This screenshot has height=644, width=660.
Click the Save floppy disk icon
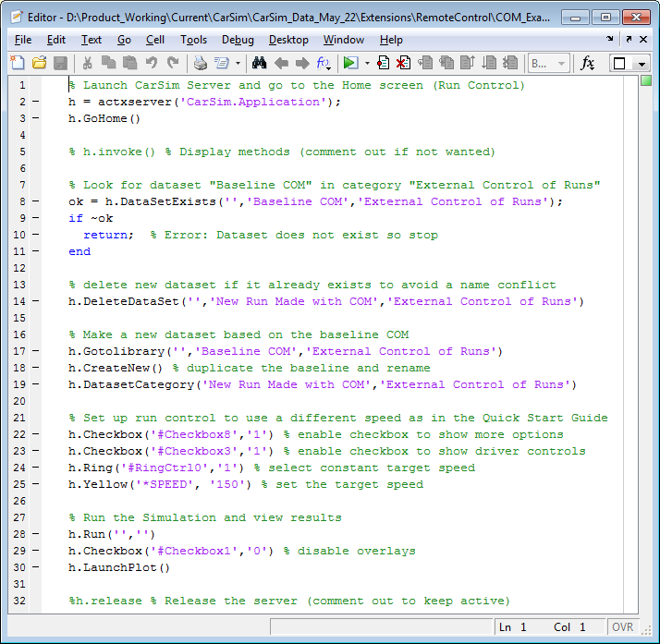point(61,63)
